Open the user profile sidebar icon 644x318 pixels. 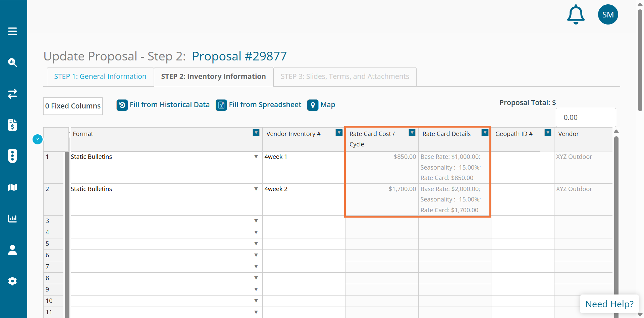pyautogui.click(x=12, y=250)
